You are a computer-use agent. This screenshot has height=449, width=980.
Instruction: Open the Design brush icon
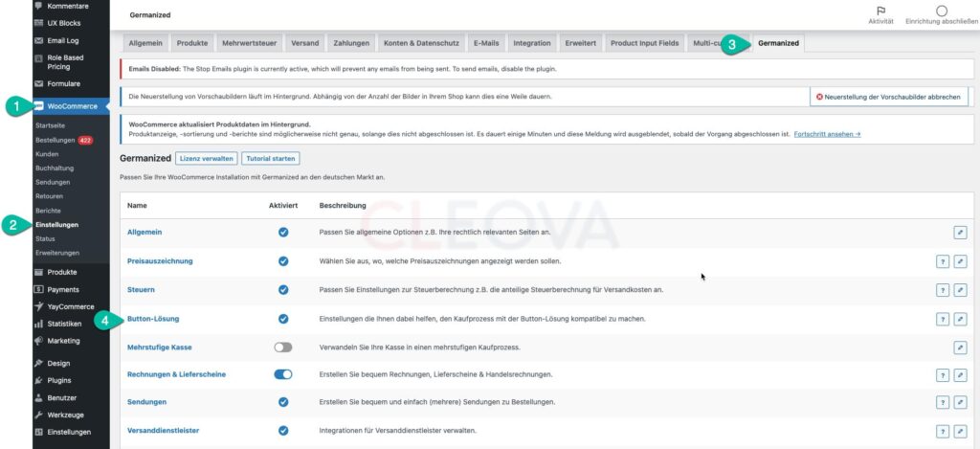pyautogui.click(x=38, y=364)
